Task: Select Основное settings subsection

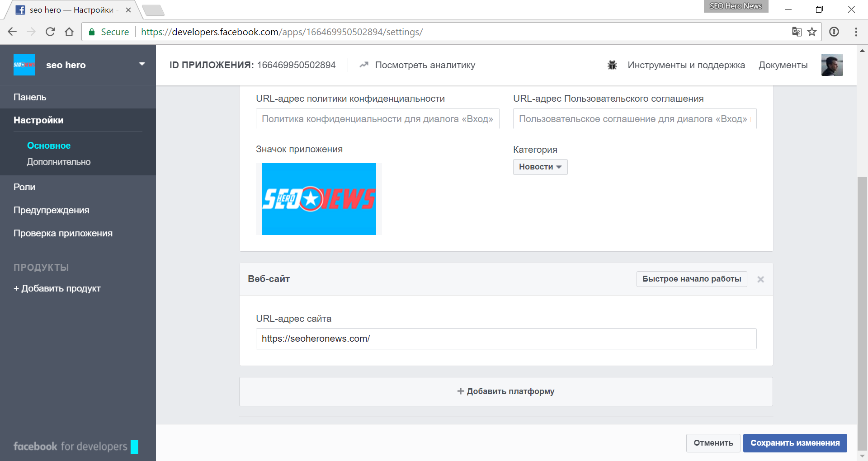Action: [x=49, y=146]
